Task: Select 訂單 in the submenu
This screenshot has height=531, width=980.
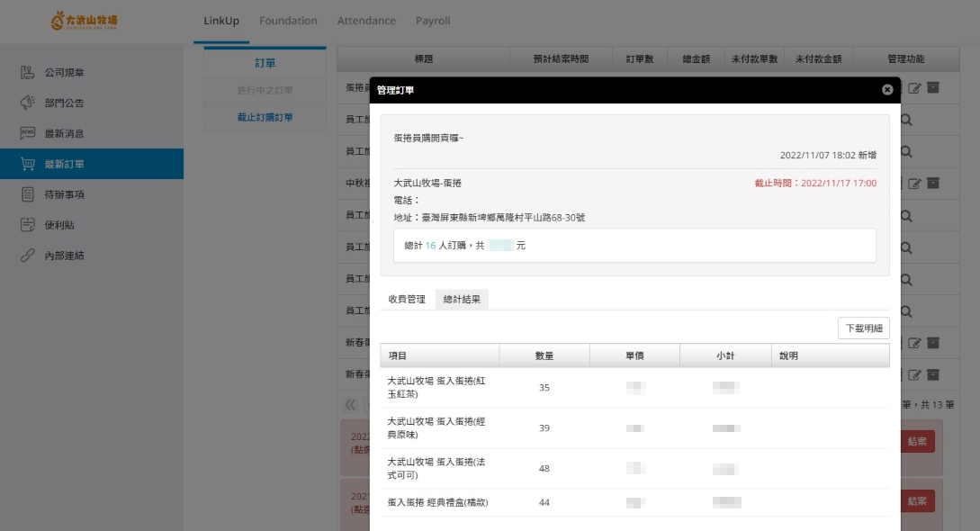Action: pyautogui.click(x=265, y=63)
